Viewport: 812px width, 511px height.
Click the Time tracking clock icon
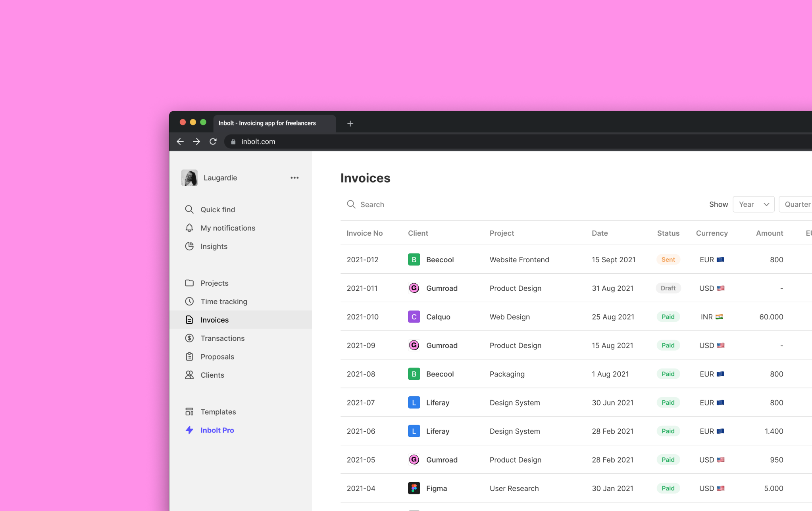189,302
